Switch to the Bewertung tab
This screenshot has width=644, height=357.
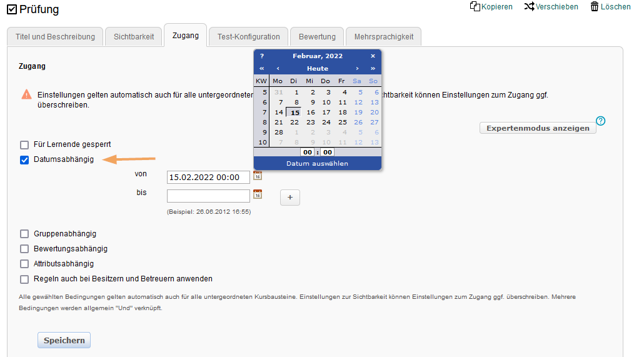(317, 36)
